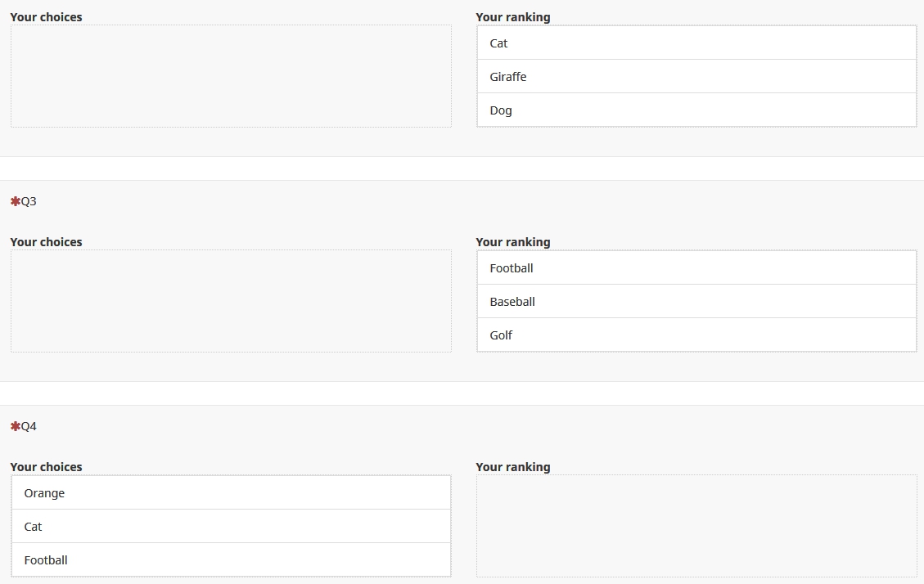Viewport: 924px width, 584px height.
Task: Click the empty Q4 ranking box
Action: [x=696, y=526]
